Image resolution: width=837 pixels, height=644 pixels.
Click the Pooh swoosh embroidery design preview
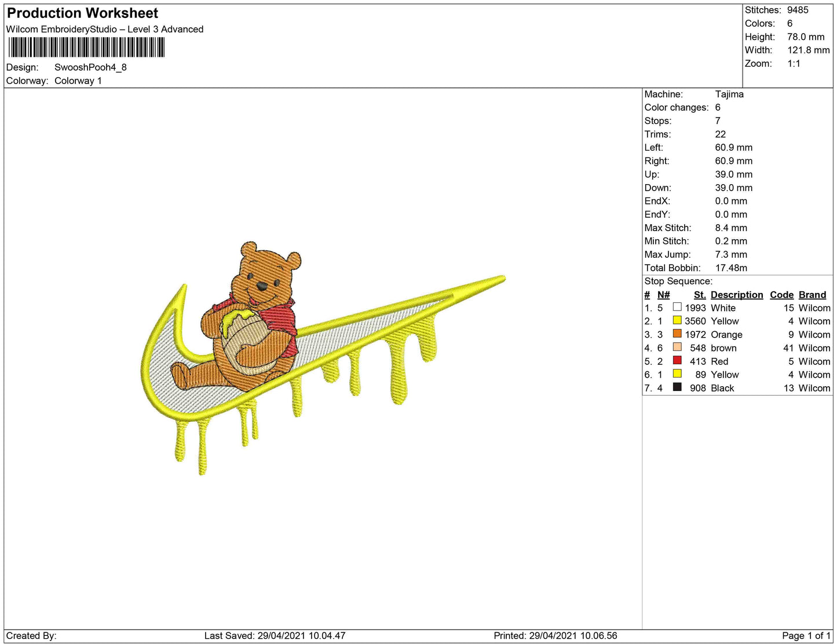[323, 358]
